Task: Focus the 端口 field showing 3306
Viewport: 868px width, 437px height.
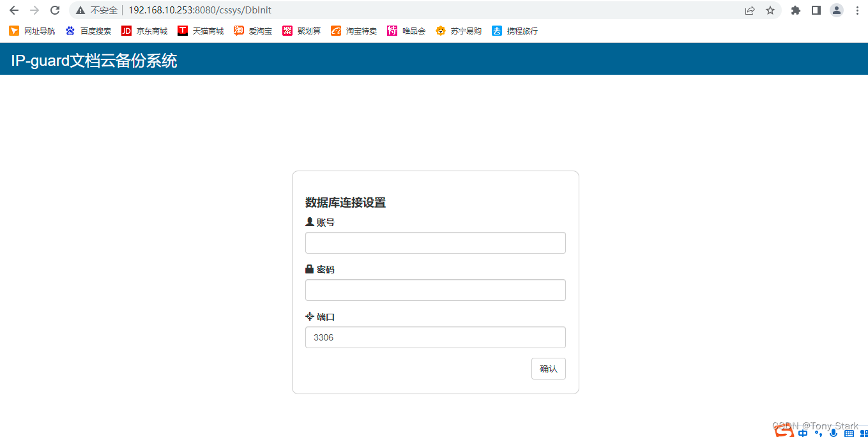Action: pyautogui.click(x=435, y=337)
